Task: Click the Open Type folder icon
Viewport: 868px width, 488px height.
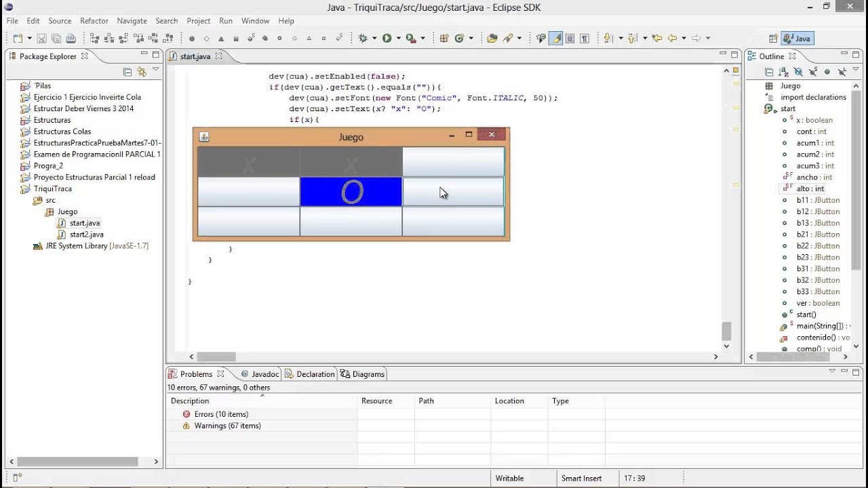Action: click(492, 39)
